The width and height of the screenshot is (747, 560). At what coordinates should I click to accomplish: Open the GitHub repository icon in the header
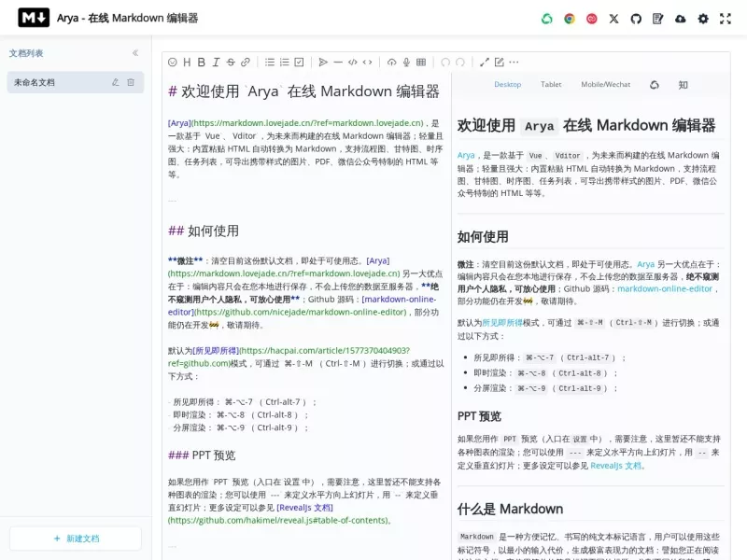[x=636, y=19]
